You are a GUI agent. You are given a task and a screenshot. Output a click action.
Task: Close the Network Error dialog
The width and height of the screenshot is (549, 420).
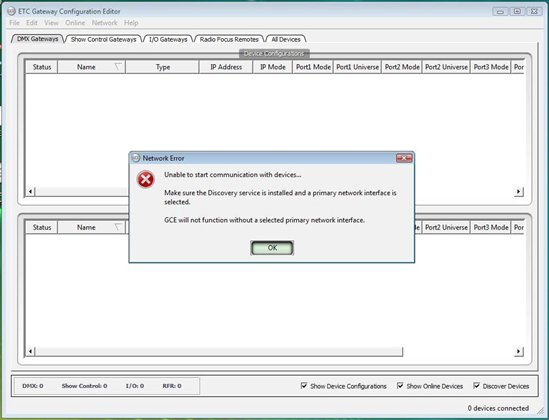(404, 158)
